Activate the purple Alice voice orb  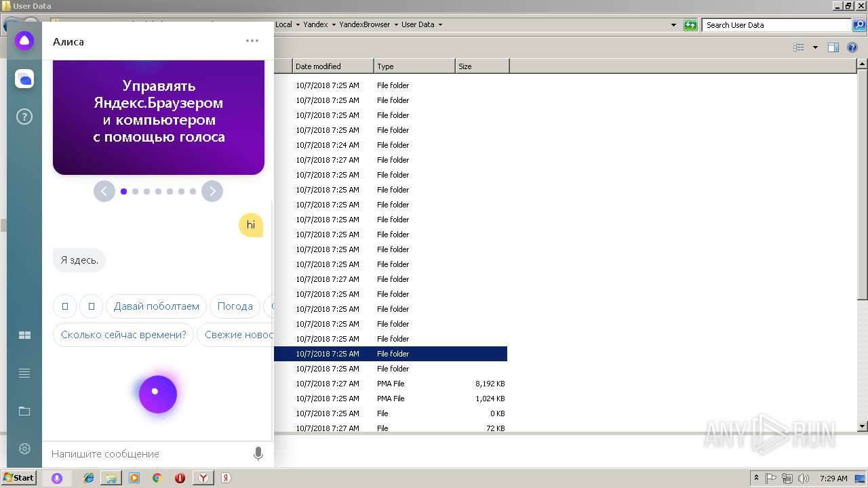click(x=158, y=394)
